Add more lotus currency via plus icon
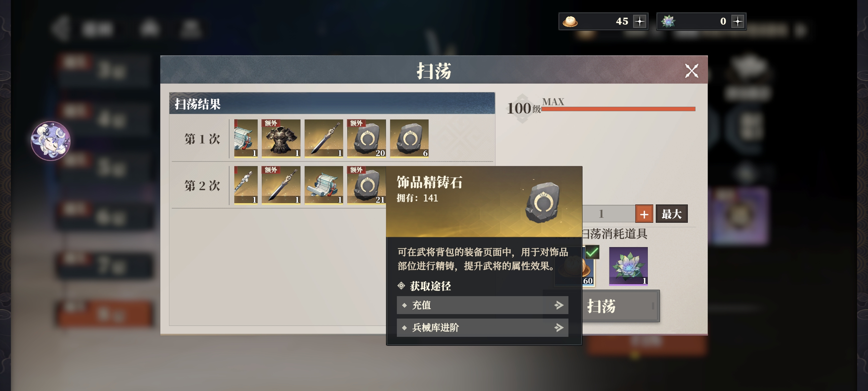The width and height of the screenshot is (868, 391). coord(738,21)
